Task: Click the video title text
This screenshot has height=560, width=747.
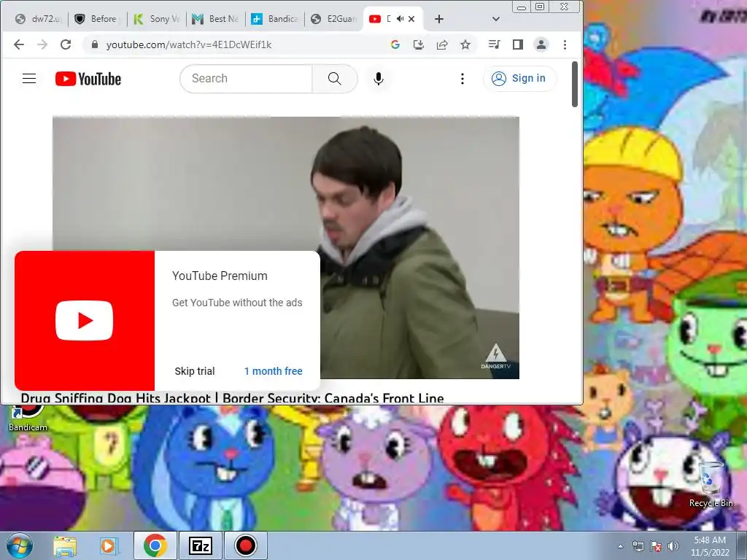Action: click(x=233, y=398)
